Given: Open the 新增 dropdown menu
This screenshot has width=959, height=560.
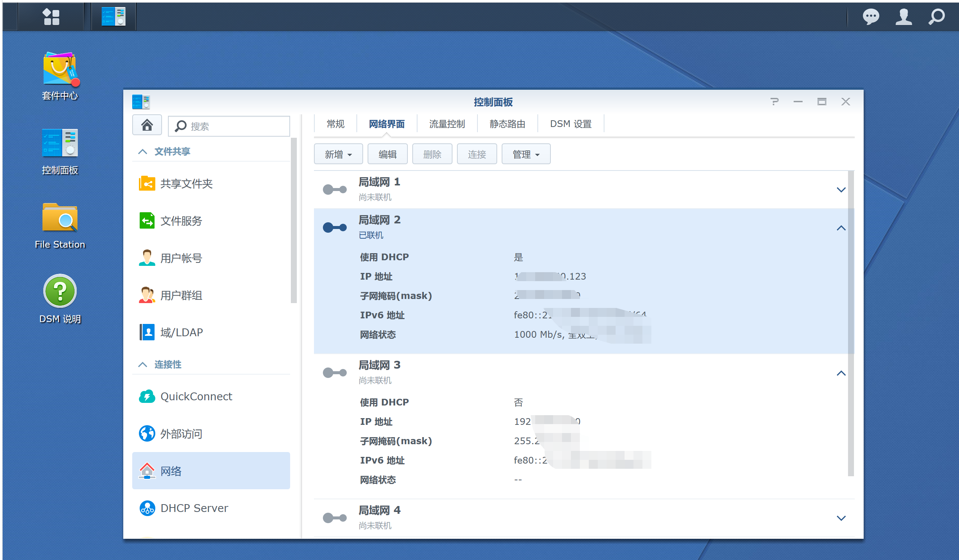Looking at the screenshot, I should coord(338,154).
